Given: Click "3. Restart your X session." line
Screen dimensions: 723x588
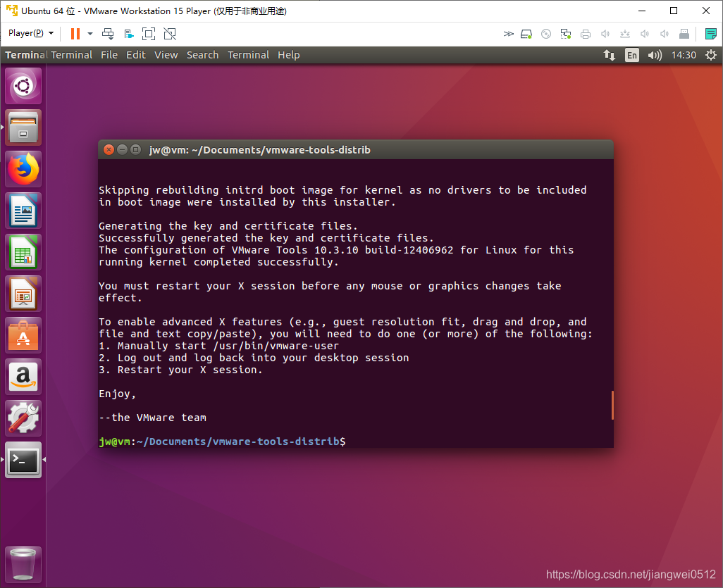Looking at the screenshot, I should coord(180,370).
